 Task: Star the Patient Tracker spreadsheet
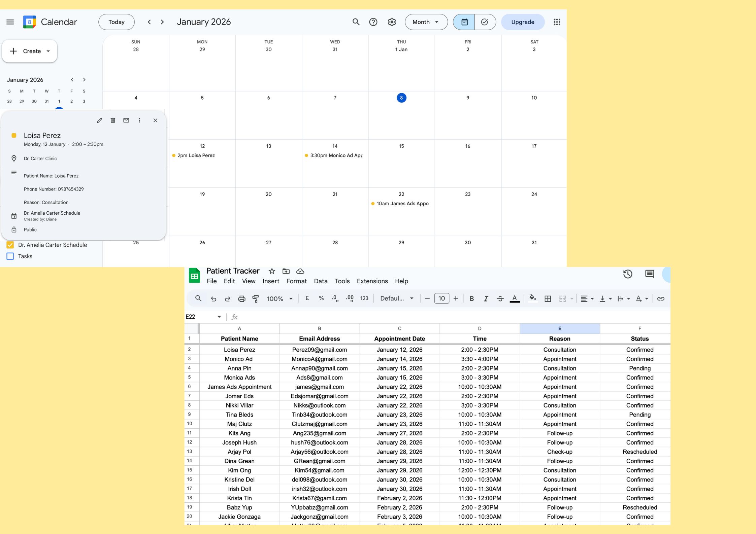[272, 271]
